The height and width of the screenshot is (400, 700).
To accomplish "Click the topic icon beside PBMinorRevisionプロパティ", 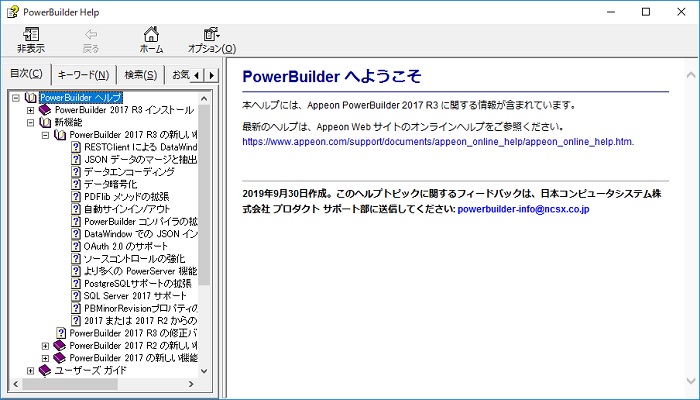I will (x=76, y=308).
